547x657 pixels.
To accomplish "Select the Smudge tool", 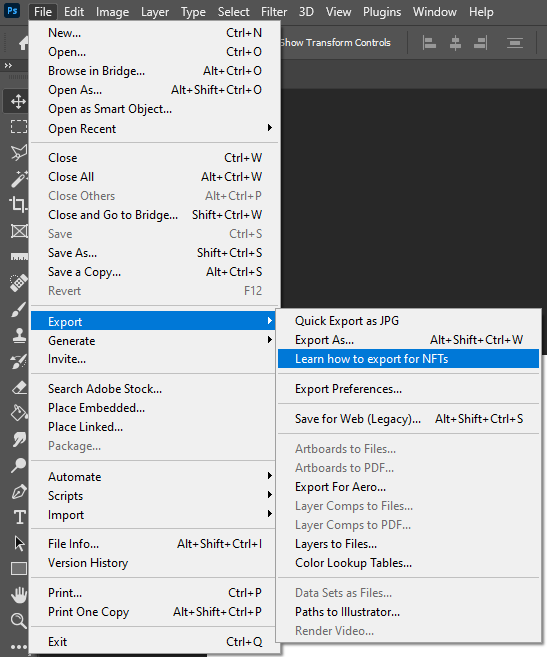I will [x=18, y=440].
